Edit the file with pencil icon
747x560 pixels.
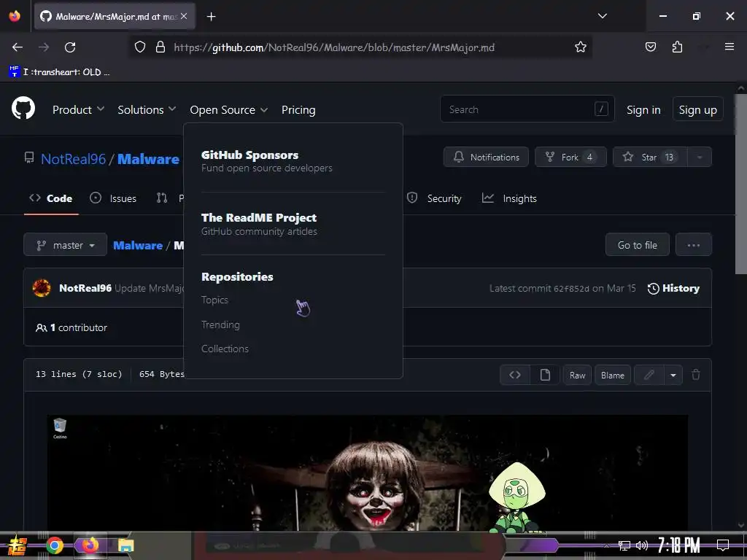[649, 375]
